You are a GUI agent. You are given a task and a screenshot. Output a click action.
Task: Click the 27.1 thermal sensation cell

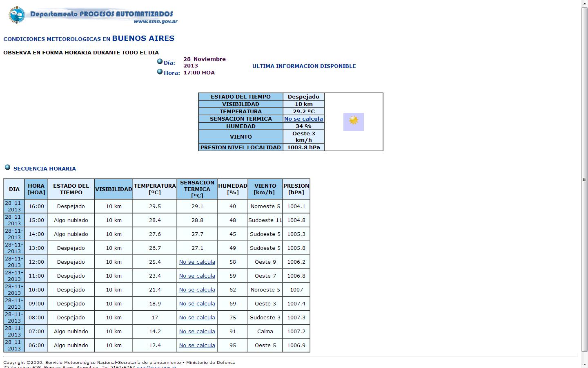point(197,248)
